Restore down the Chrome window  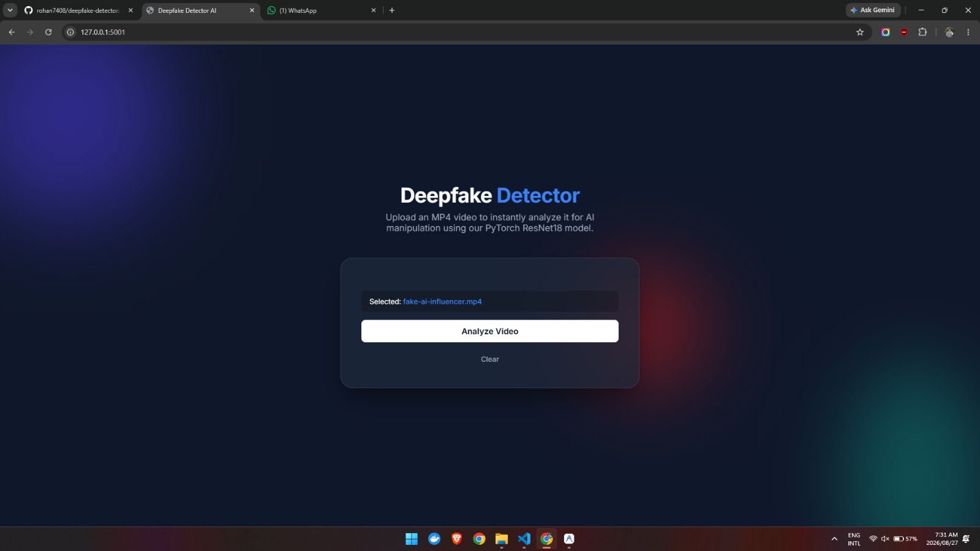point(944,10)
